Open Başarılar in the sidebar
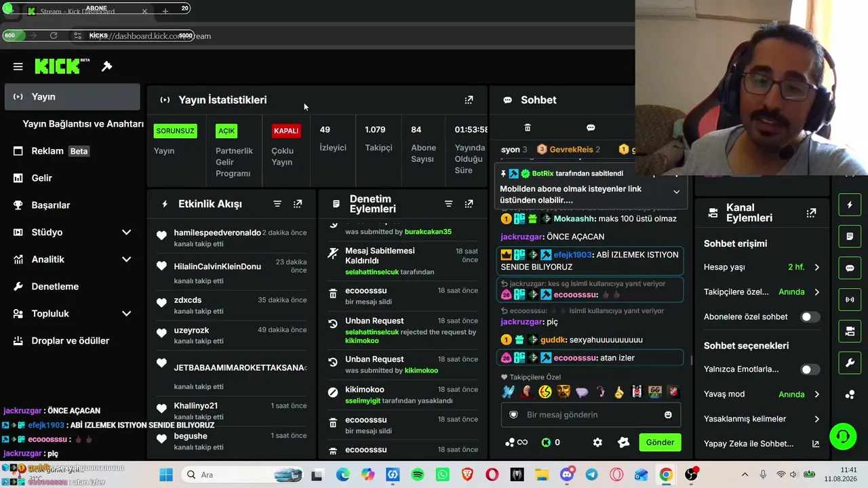Screen dimensions: 868x488 point(73,205)
